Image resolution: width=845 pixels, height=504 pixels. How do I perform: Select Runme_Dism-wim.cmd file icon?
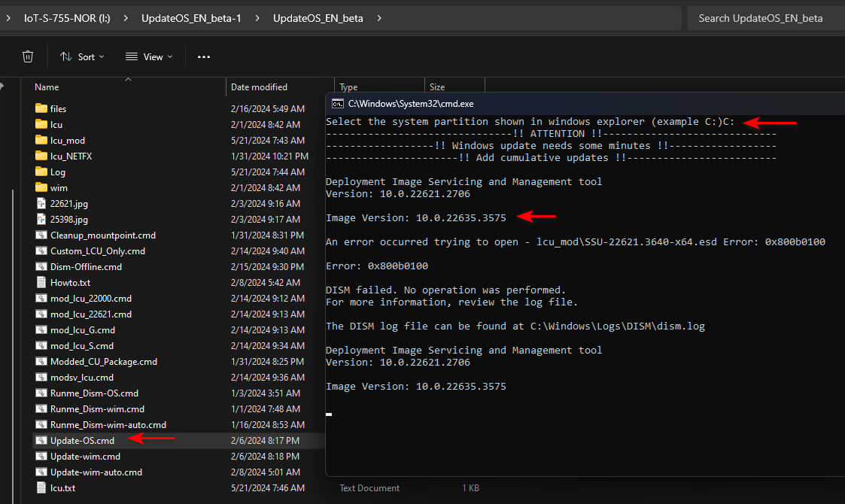click(41, 408)
